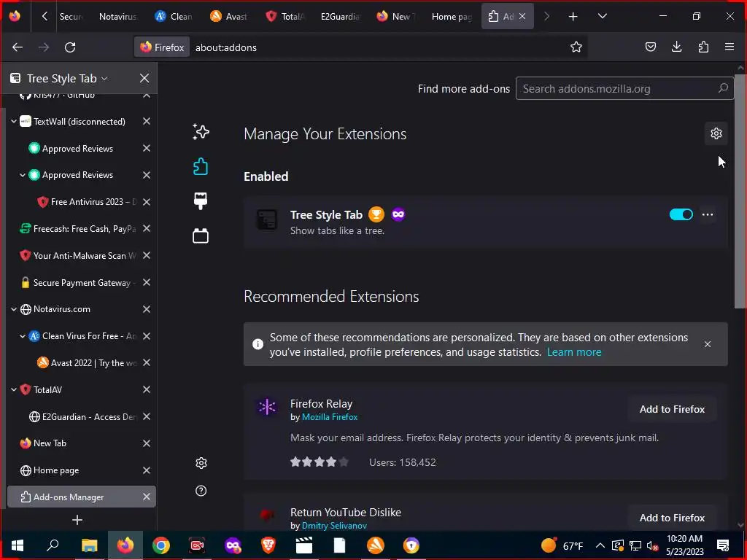The image size is (747, 560).
Task: Switch to the TotalAV tab
Action: (285, 17)
